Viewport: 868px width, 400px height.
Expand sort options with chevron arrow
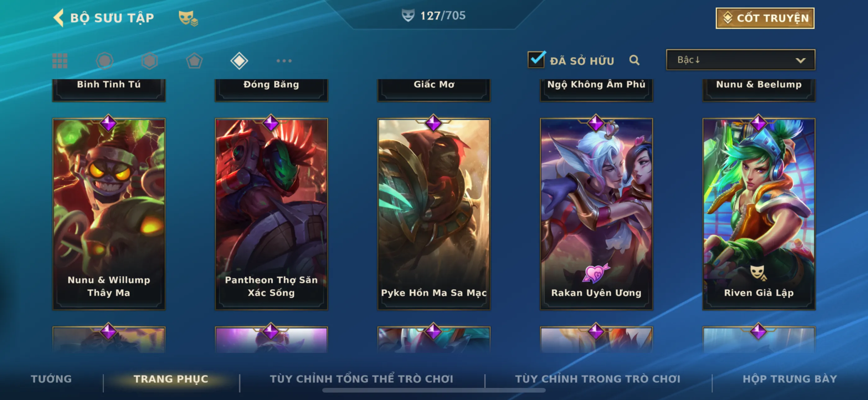click(x=801, y=60)
